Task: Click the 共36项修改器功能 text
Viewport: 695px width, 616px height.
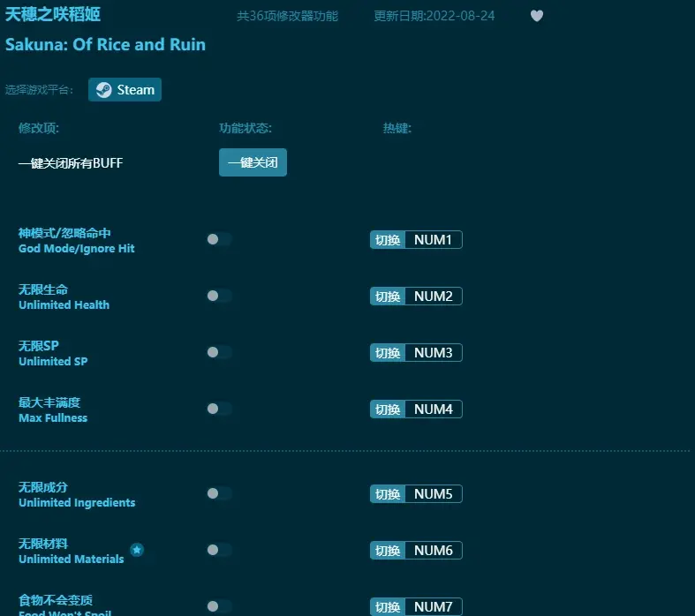Action: click(287, 16)
